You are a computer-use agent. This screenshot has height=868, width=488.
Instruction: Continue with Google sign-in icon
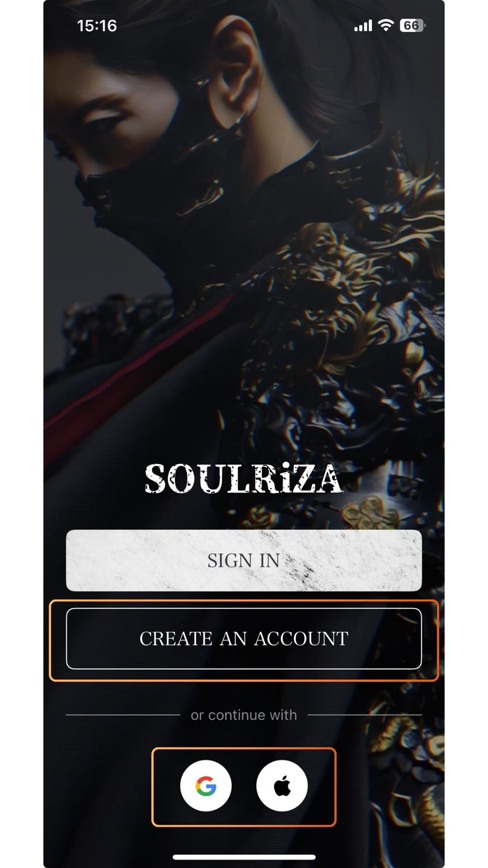[x=206, y=786]
